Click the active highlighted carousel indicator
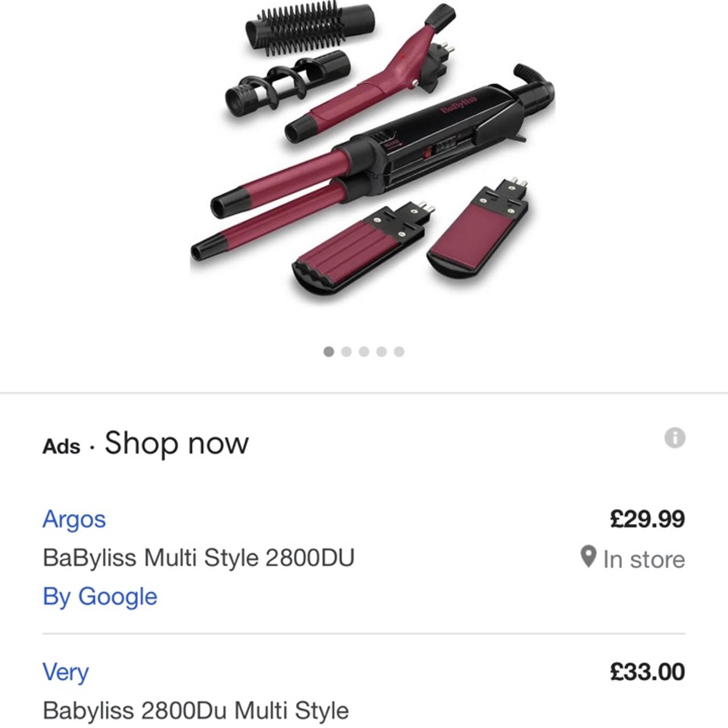This screenshot has width=728, height=728. click(x=328, y=351)
